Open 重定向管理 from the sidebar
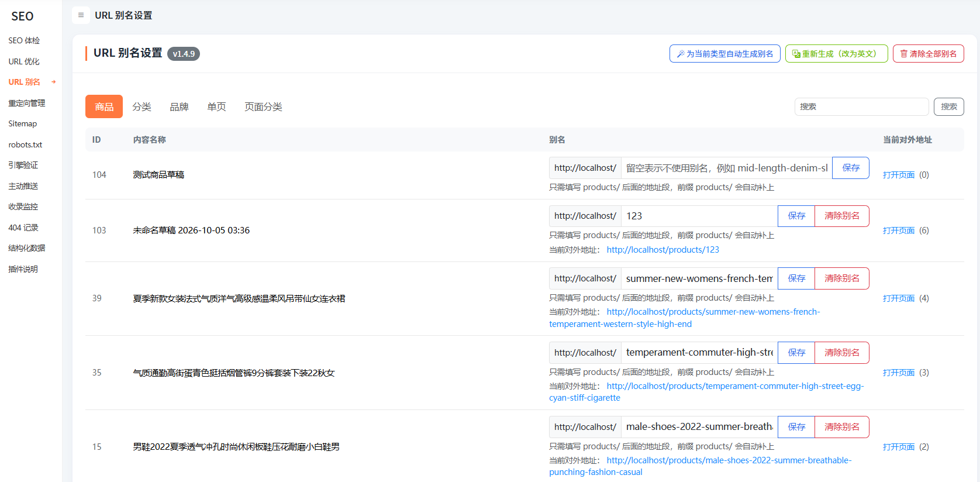980x482 pixels. (x=26, y=103)
